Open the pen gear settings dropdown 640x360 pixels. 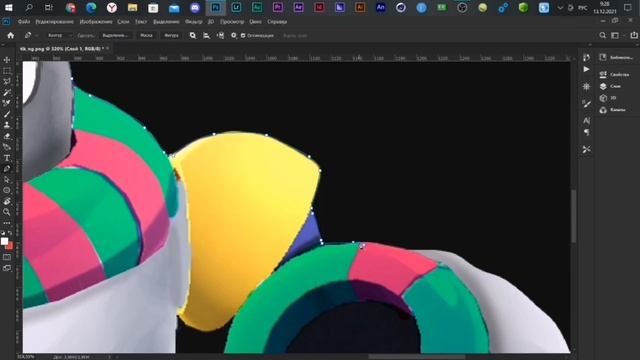point(234,36)
